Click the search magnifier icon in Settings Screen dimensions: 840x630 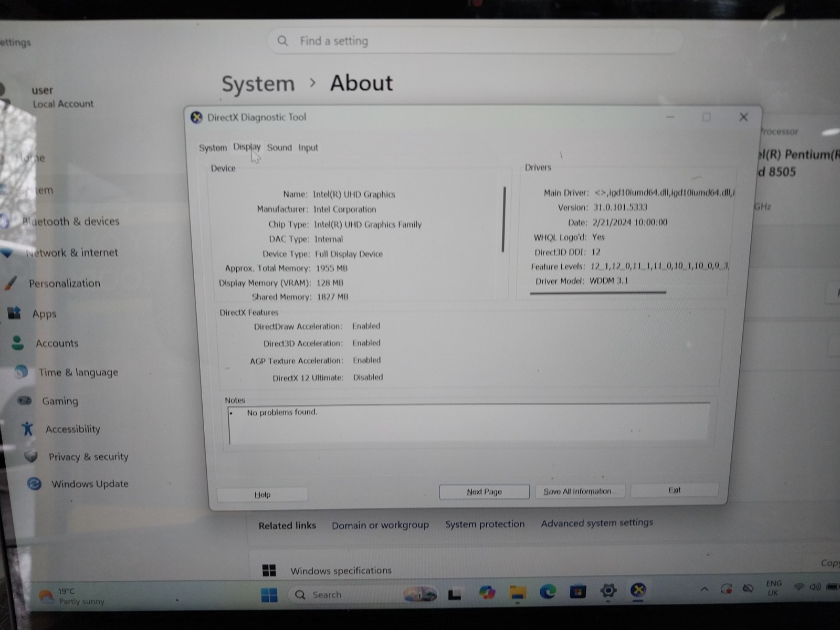click(282, 41)
